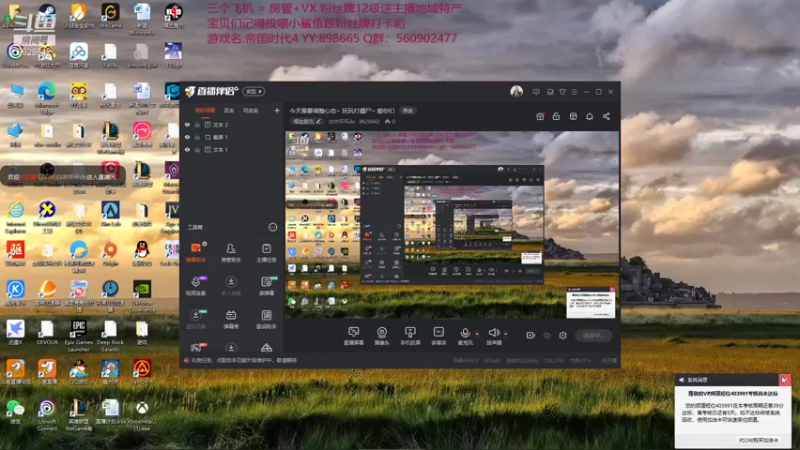Start 视频连麦 from the toolbox

tap(196, 286)
